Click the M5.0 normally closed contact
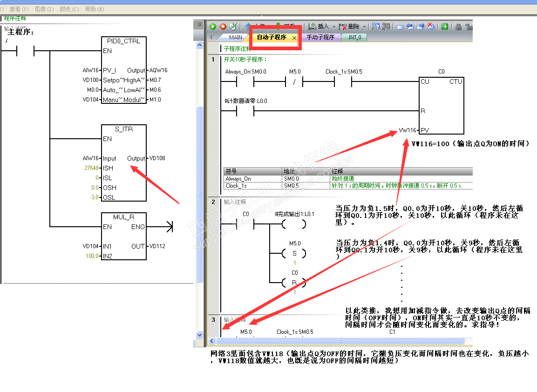This screenshot has height=392, width=537. tap(294, 82)
